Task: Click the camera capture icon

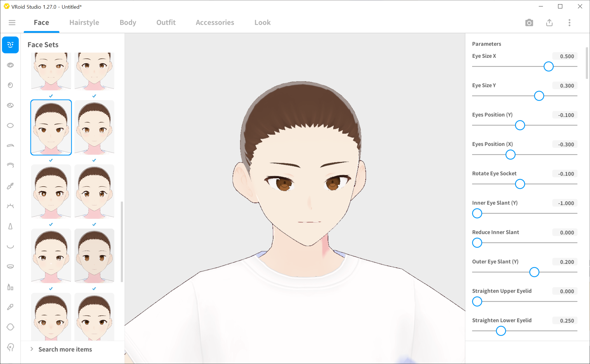Action: click(x=529, y=22)
